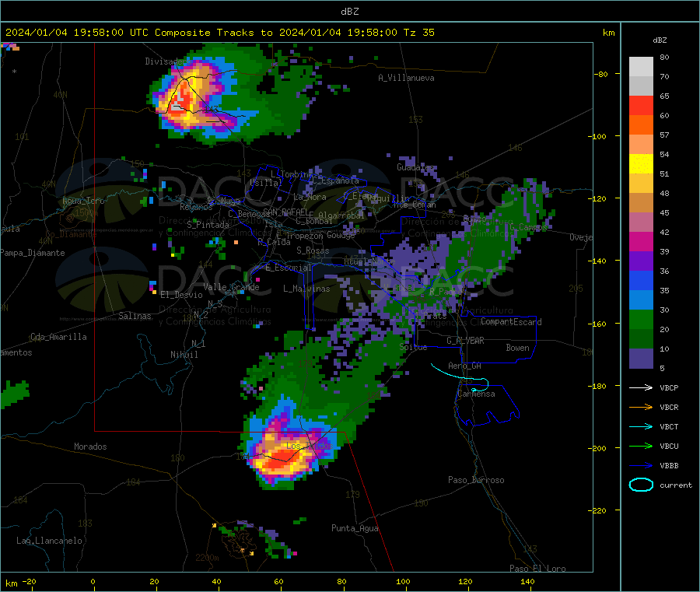Image resolution: width=700 pixels, height=592 pixels.
Task: Pick the royal blue 35–36 dBZ swatch
Action: pyautogui.click(x=641, y=280)
